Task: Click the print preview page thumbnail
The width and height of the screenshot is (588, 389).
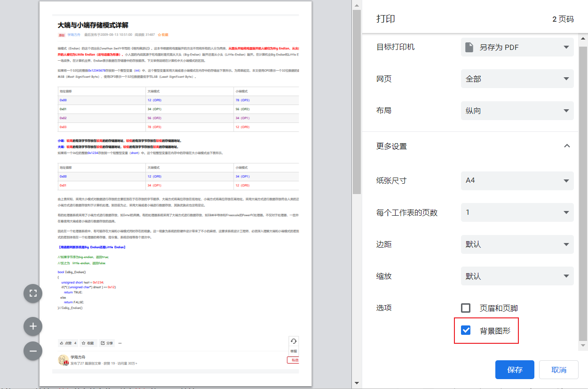Action: [175, 194]
